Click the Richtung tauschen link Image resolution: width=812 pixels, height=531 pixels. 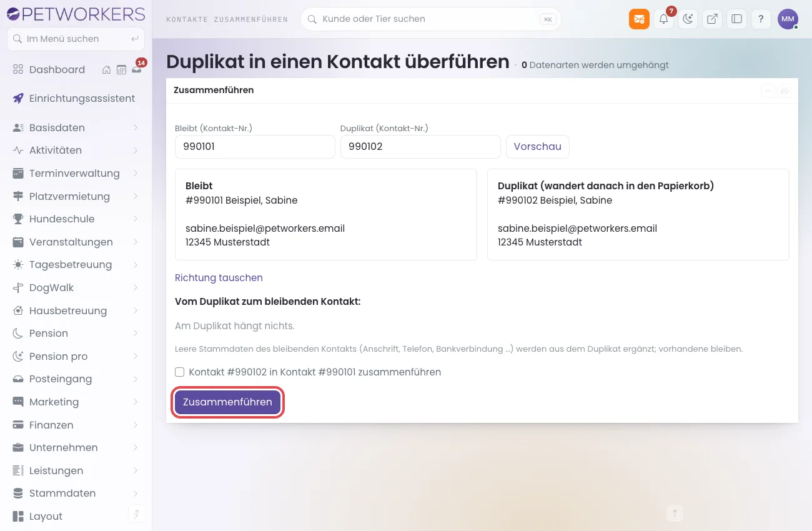219,278
